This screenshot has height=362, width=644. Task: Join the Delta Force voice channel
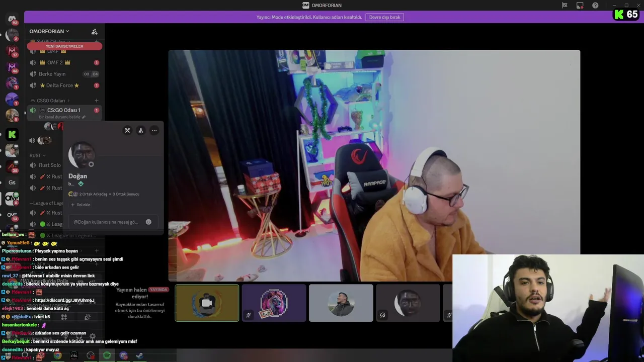[x=64, y=85]
